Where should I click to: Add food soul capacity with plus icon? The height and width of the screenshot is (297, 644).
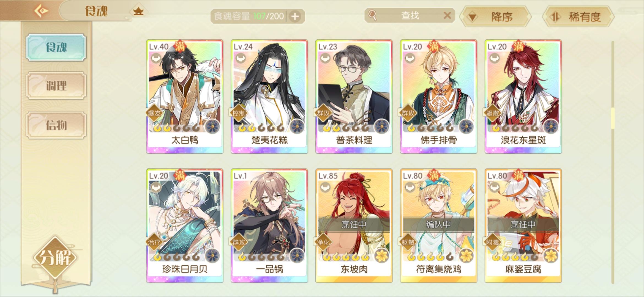295,16
